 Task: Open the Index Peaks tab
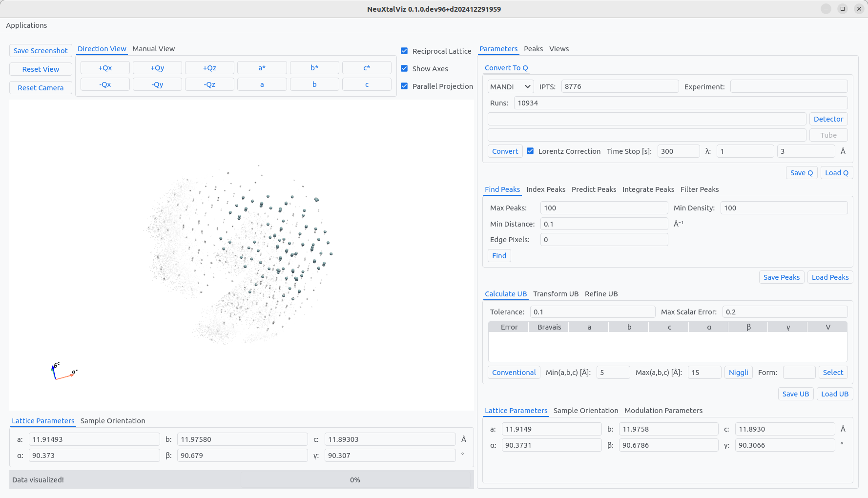pyautogui.click(x=545, y=189)
